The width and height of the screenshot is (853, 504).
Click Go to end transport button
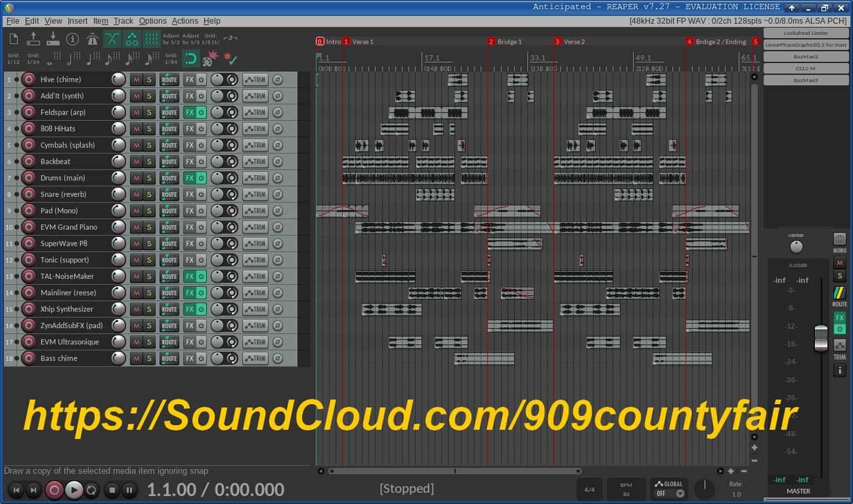pyautogui.click(x=33, y=491)
